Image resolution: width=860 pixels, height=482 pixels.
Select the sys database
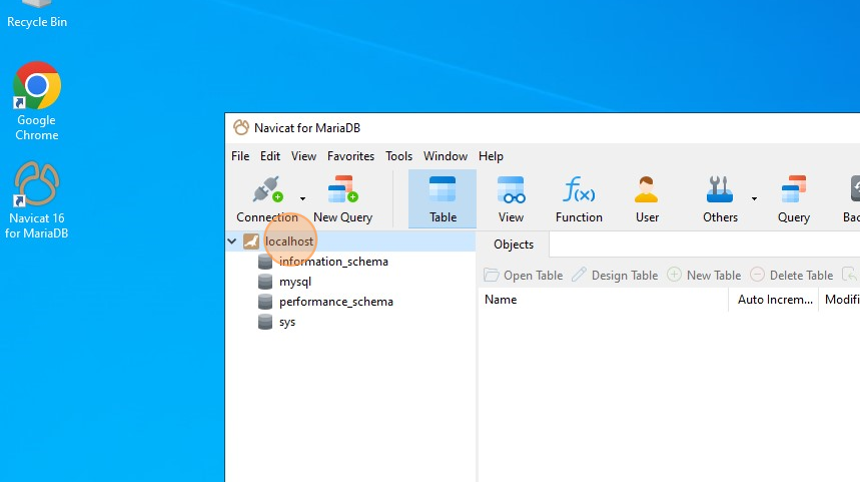pos(287,322)
